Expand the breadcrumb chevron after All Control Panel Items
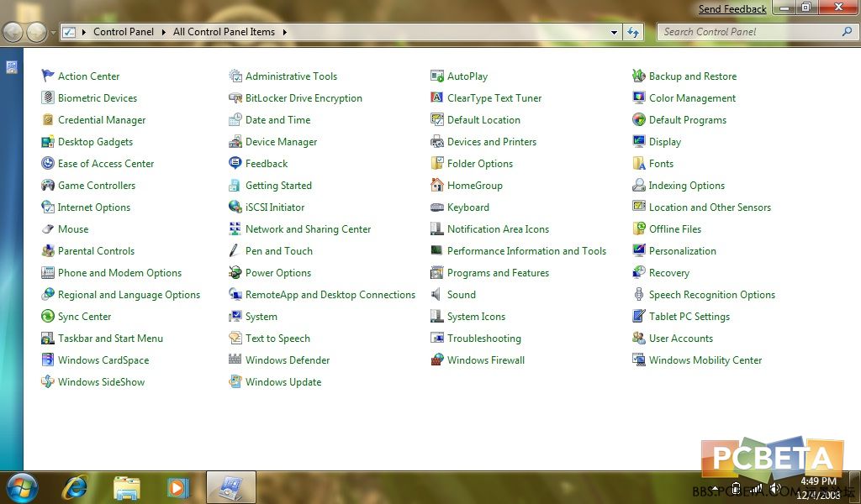Image resolution: width=861 pixels, height=504 pixels. click(283, 32)
